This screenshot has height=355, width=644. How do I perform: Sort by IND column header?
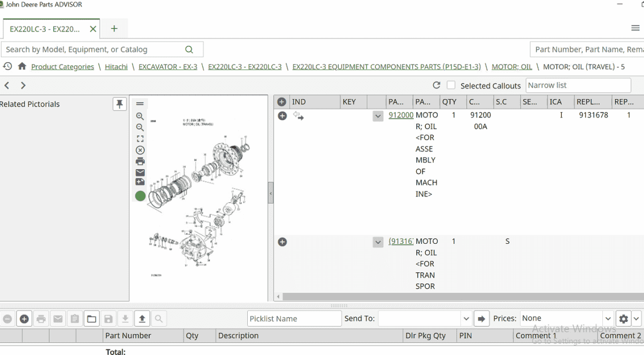pos(315,102)
